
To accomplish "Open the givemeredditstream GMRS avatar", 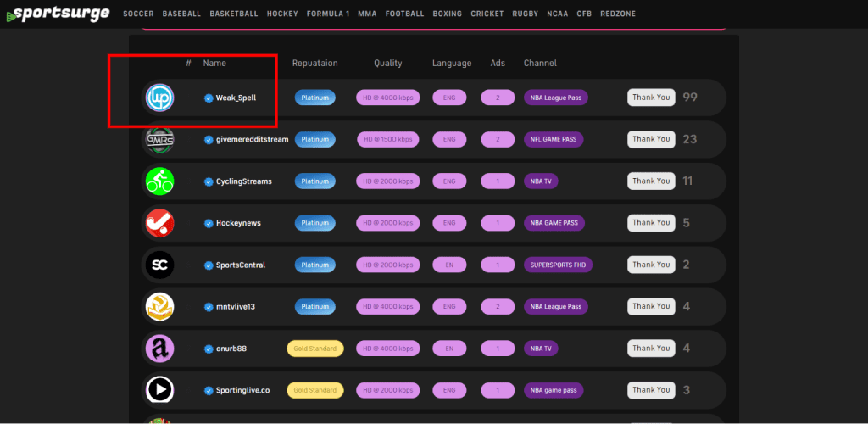I will click(160, 139).
